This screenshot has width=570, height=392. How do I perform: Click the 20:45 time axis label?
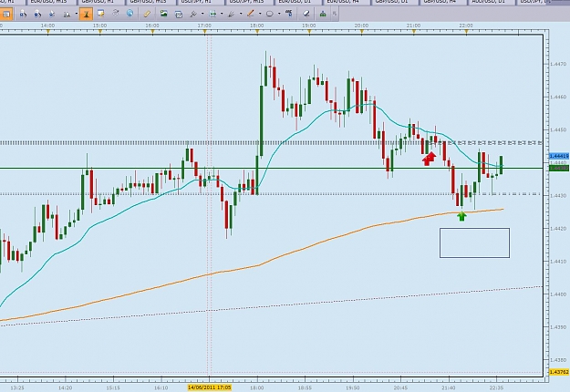[x=400, y=387]
